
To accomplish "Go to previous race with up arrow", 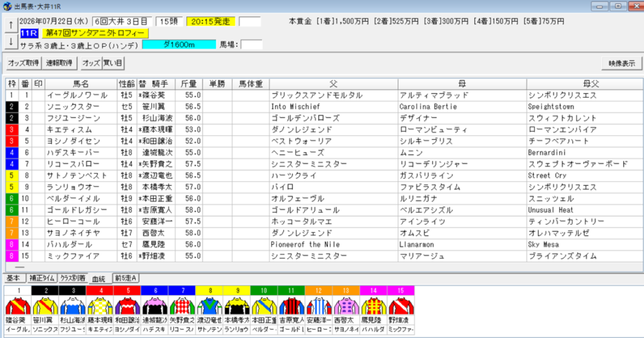I will pos(11,25).
